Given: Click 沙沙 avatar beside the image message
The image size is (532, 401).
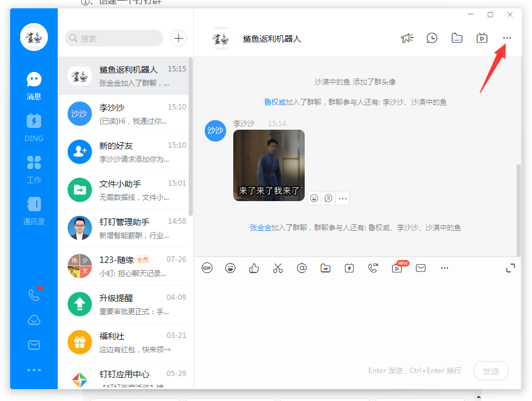Looking at the screenshot, I should [215, 131].
